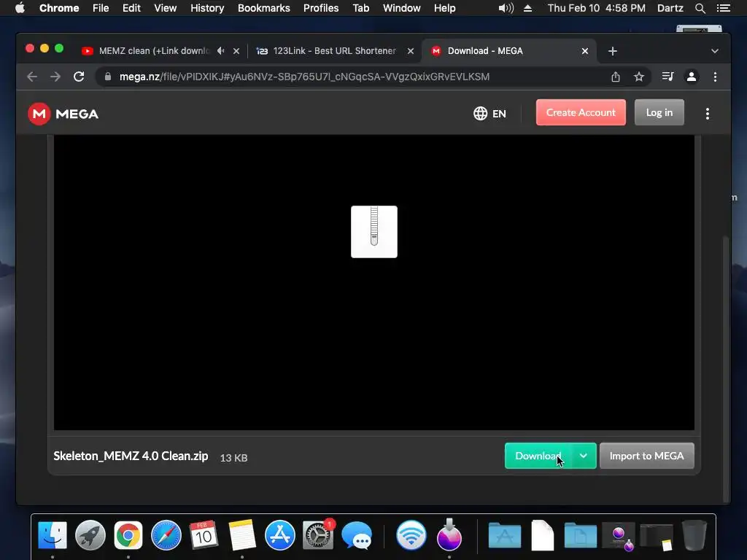
Task: Open the media control icon in toolbar
Action: (x=668, y=77)
